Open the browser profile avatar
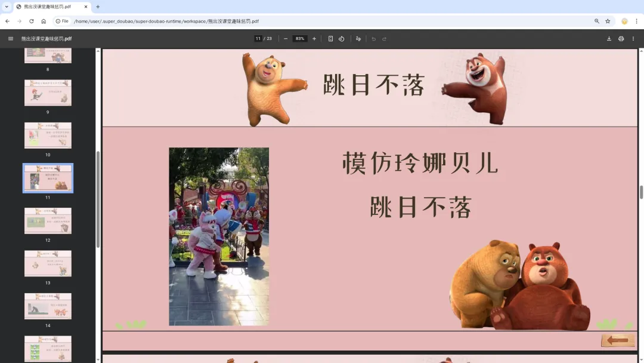 (x=624, y=21)
